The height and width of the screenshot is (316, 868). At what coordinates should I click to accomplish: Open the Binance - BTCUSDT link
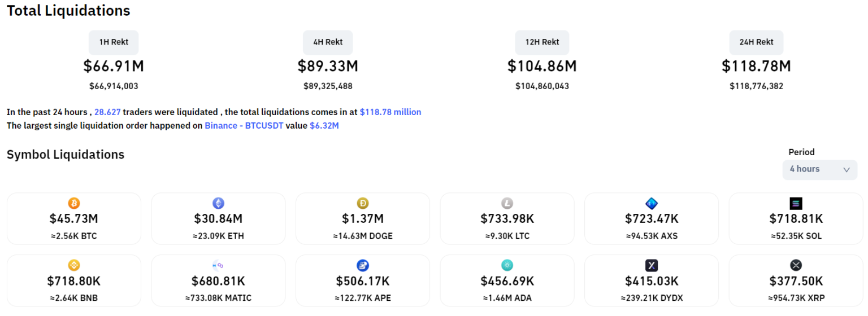pyautogui.click(x=244, y=126)
